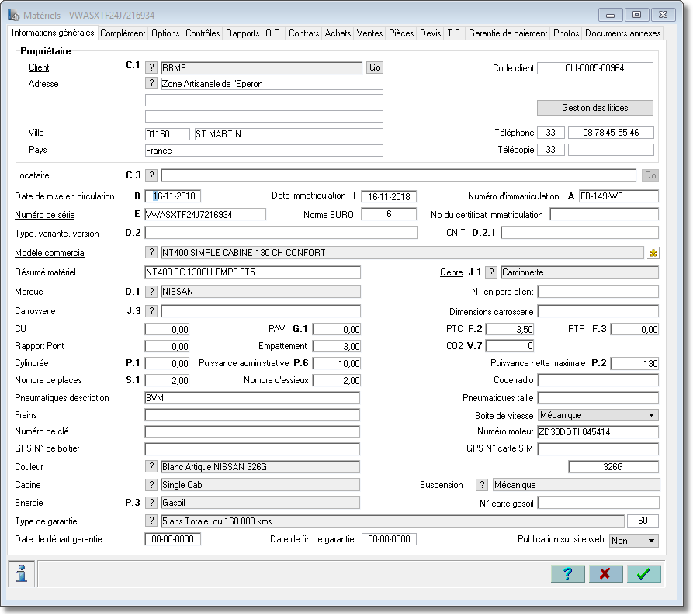Click the Empattement field showing 3,00
693x616 pixels.
click(337, 347)
